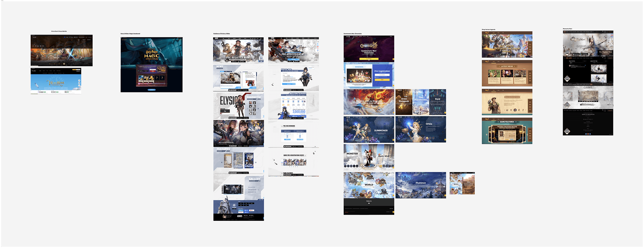Select the Shop Heroes 'Melee Weapon Craftsman' screenshot
Image resolution: width=644 pixels, height=248 pixels.
point(507,102)
